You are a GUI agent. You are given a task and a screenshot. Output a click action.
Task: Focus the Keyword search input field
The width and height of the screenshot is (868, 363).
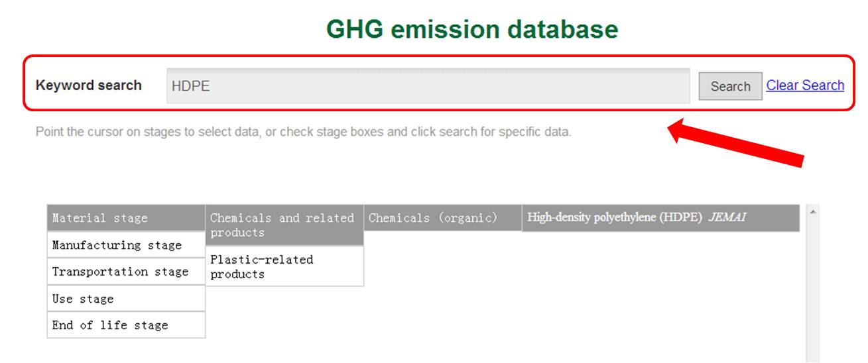pyautogui.click(x=428, y=86)
